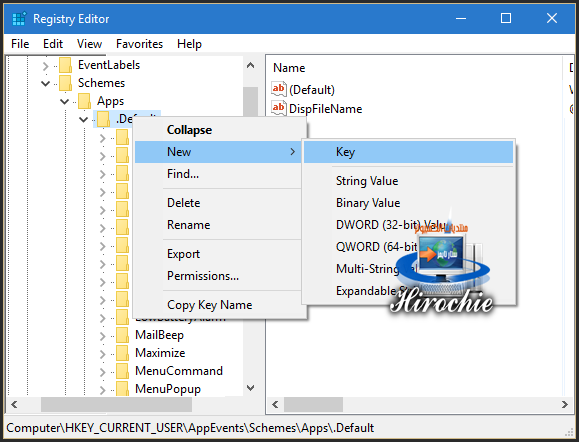Click the MailBeep folder icon

(x=123, y=335)
